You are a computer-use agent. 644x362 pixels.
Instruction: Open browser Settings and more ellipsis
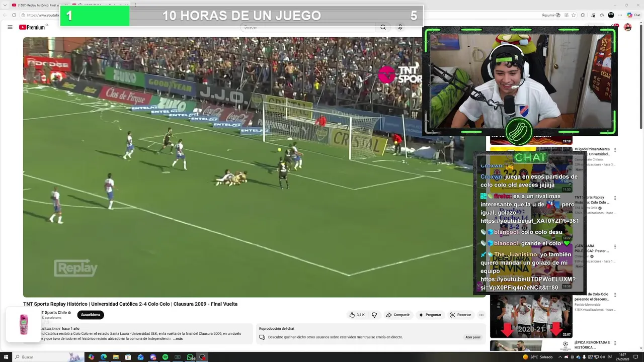point(620,15)
